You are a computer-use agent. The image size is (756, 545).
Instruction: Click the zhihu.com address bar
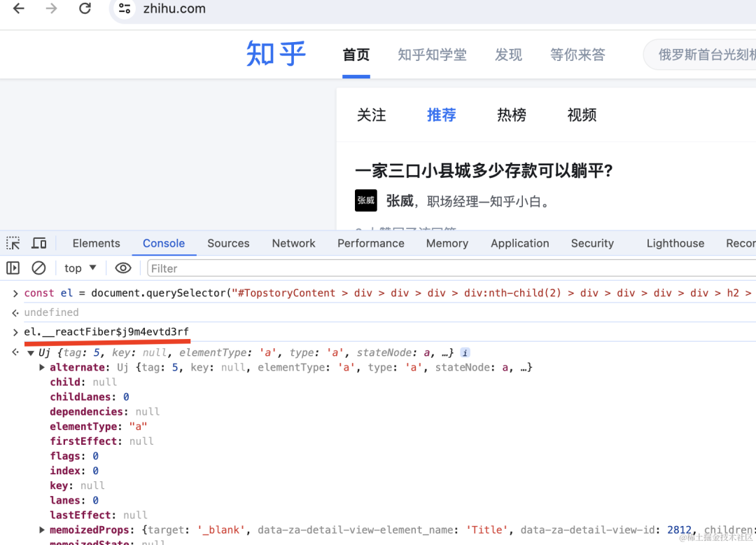point(434,8)
